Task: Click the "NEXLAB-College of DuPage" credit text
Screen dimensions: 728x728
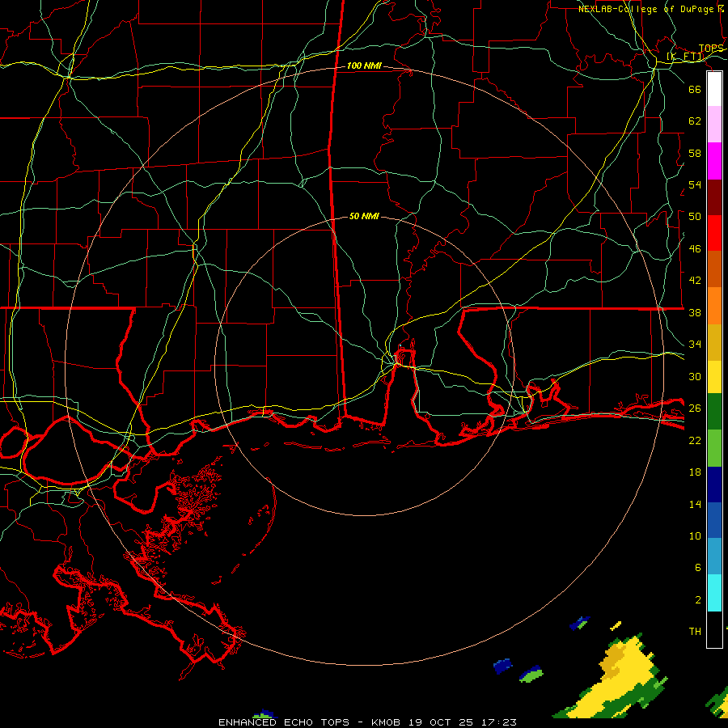Action: pos(646,9)
